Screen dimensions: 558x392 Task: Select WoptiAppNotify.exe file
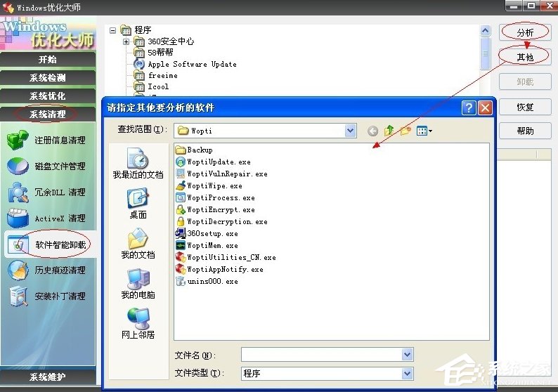click(x=219, y=269)
